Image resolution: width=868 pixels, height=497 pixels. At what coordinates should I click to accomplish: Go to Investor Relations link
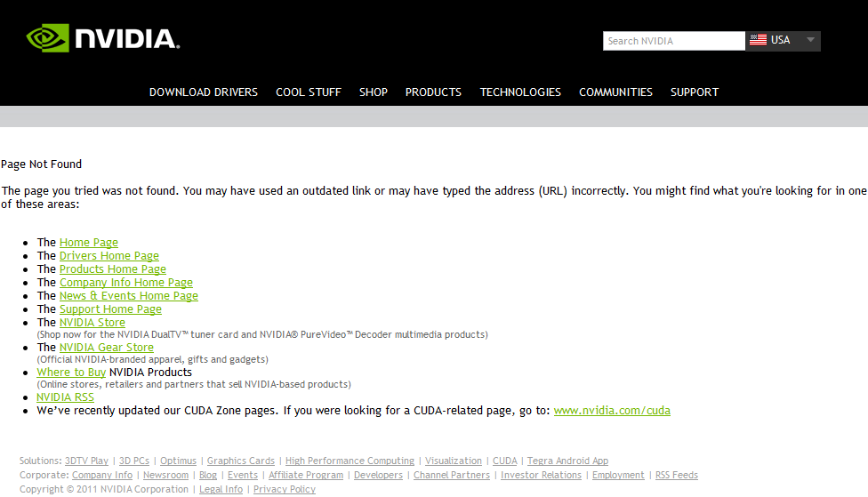click(x=541, y=475)
